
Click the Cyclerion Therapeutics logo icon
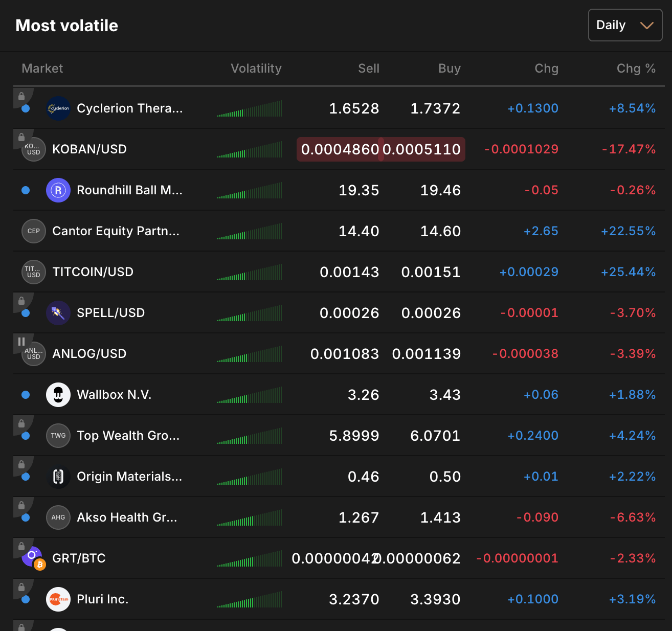click(x=58, y=108)
